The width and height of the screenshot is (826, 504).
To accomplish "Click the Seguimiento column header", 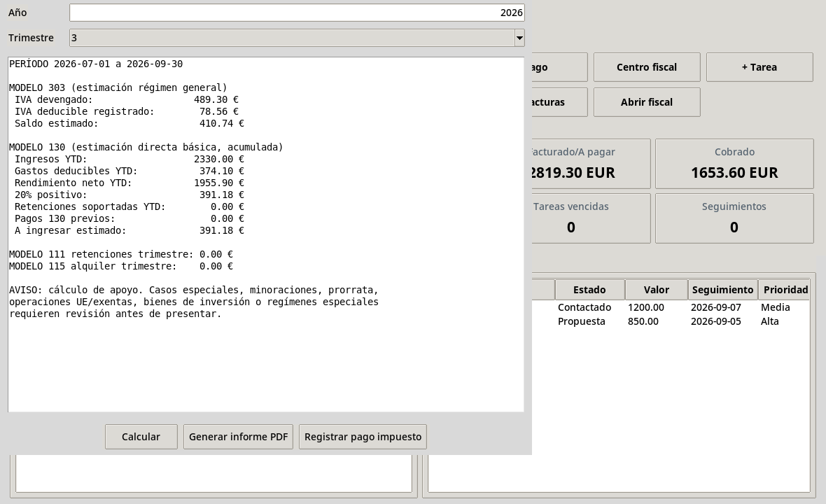I will pyautogui.click(x=722, y=290).
